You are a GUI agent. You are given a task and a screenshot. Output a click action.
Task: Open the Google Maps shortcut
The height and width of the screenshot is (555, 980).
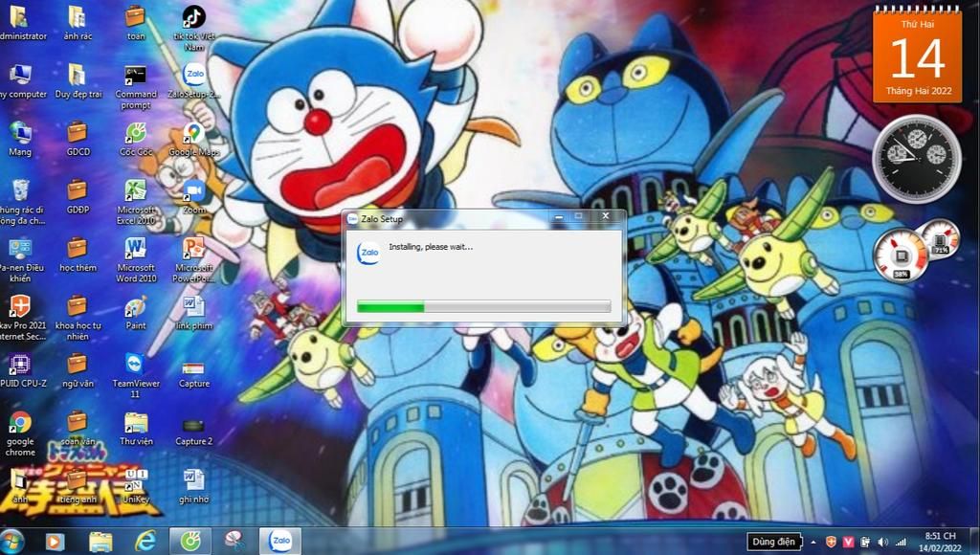pyautogui.click(x=193, y=139)
